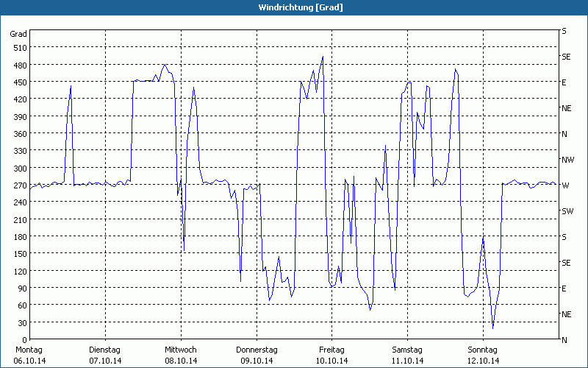Click the 'Montag' day label

[x=29, y=350]
